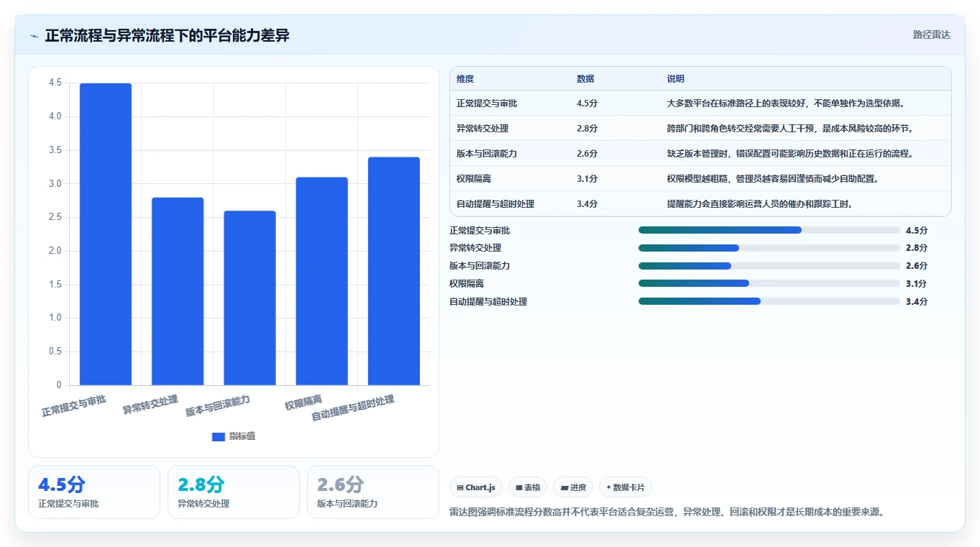Screen dimensions: 980x547
Task: Click the 自动提醒与超时处理 x-axis label
Action: (x=353, y=408)
